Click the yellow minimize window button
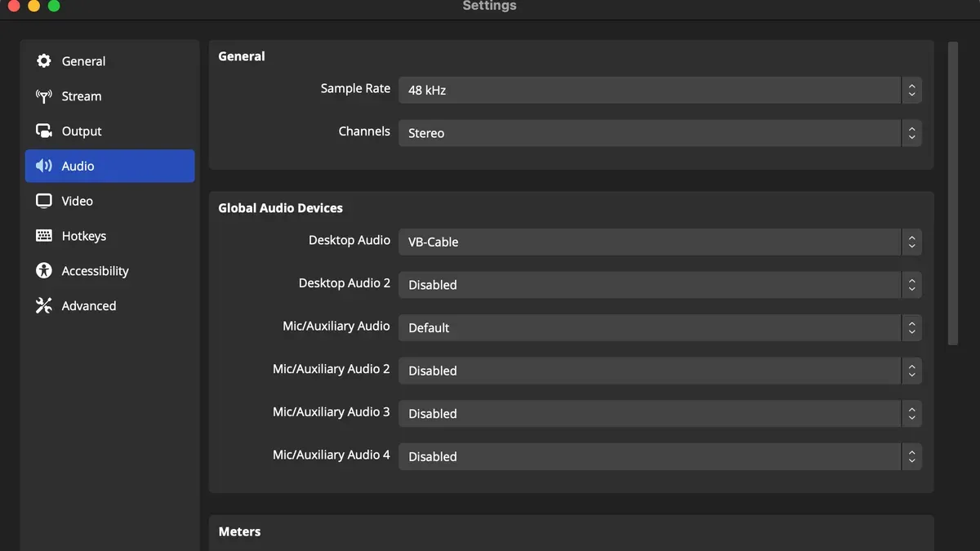 coord(33,6)
